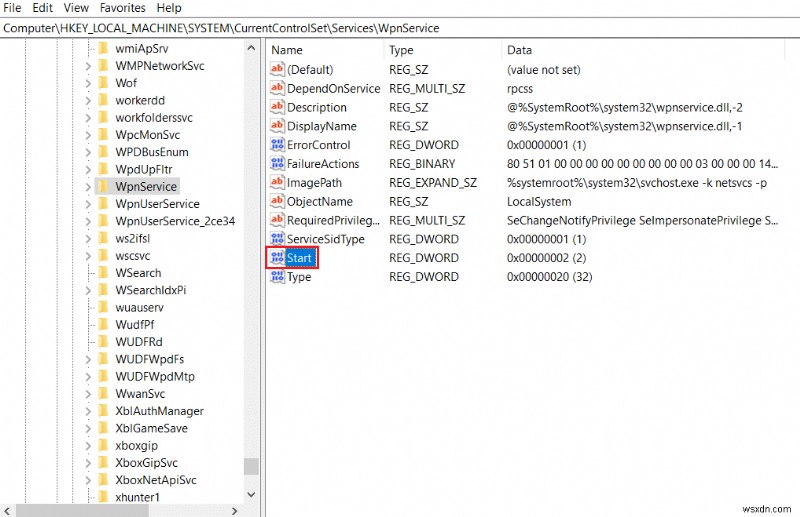Click the ErrorControl DWORD icon
The image size is (800, 517).
point(277,144)
